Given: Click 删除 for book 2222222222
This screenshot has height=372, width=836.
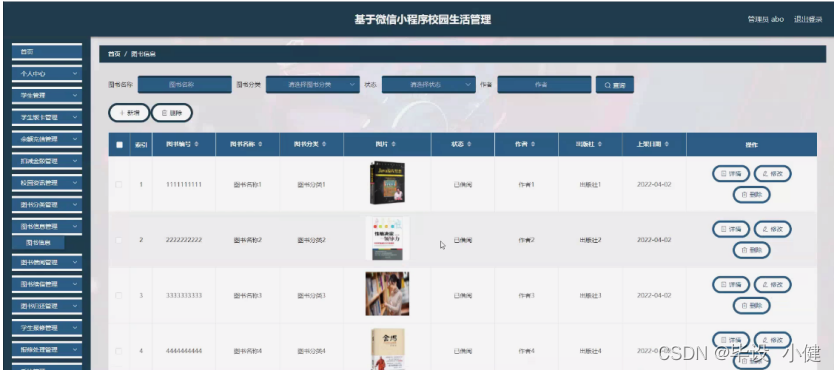Looking at the screenshot, I should [752, 250].
